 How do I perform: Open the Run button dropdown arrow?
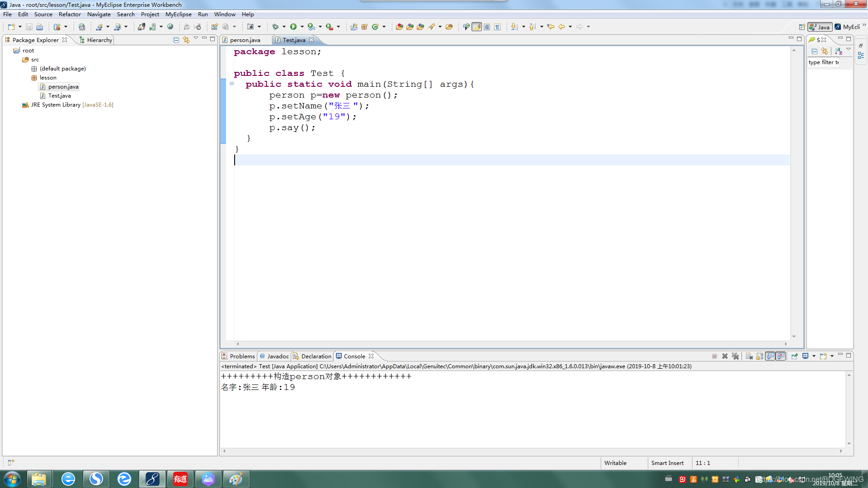pyautogui.click(x=302, y=27)
